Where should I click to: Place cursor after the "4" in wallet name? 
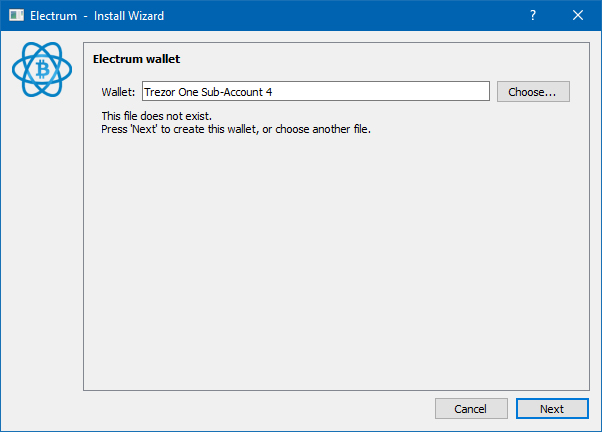point(273,92)
